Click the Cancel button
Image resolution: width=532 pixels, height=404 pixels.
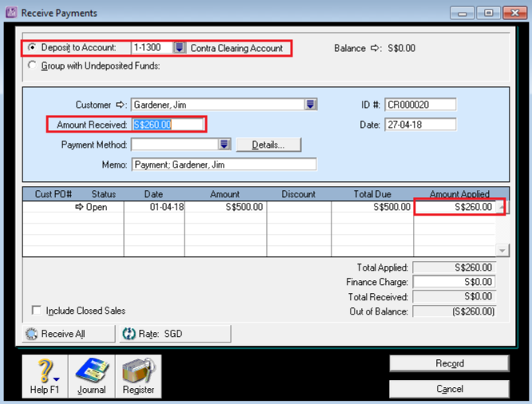[x=450, y=389]
